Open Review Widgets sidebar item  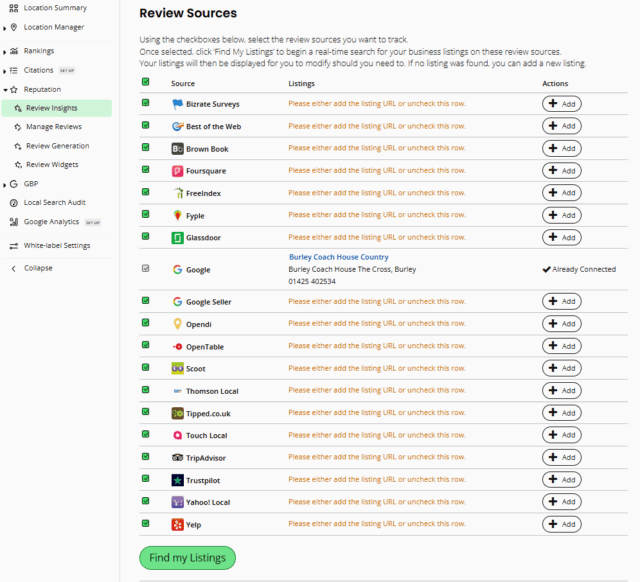(x=51, y=165)
